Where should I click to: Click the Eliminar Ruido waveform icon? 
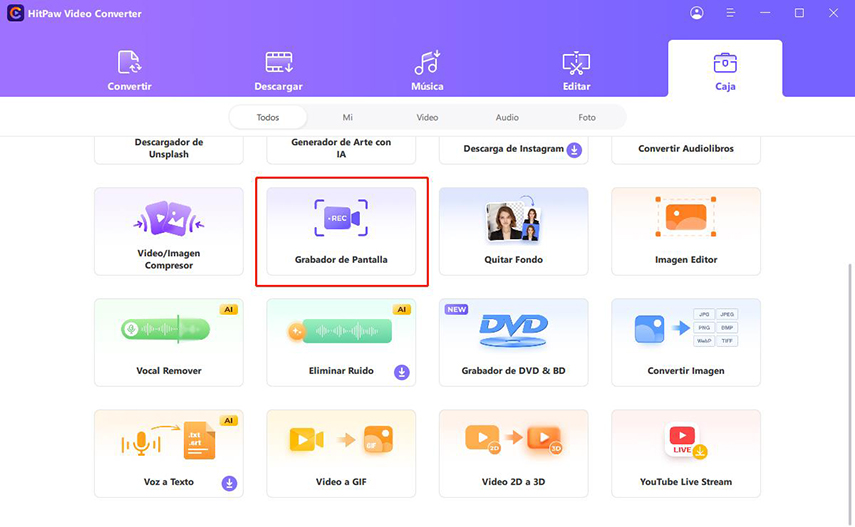pyautogui.click(x=340, y=331)
